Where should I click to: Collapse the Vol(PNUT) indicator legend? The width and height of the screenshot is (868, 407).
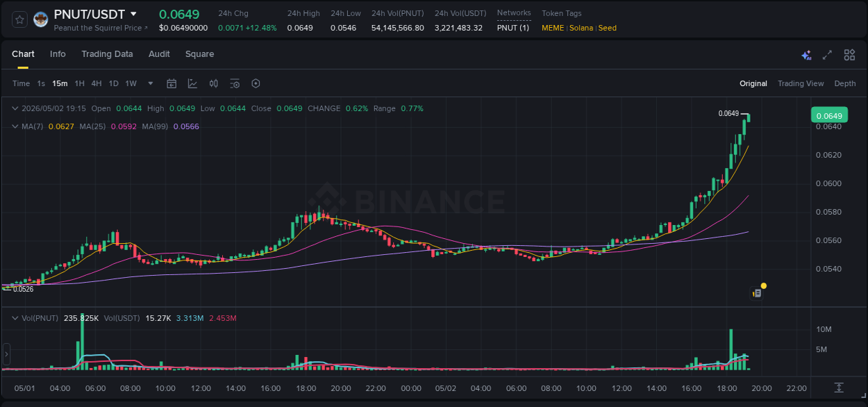[x=15, y=318]
